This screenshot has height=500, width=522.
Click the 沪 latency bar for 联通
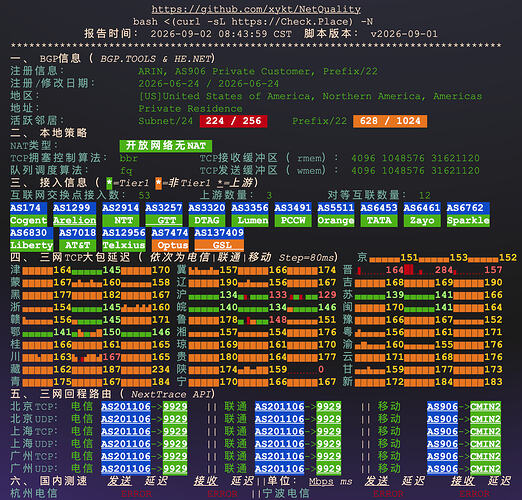coord(253,295)
